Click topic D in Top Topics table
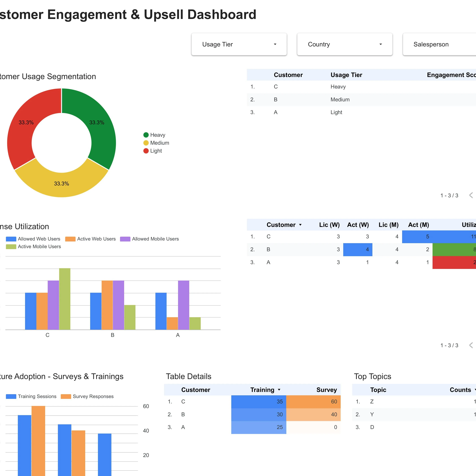The width and height of the screenshot is (476, 476). (372, 427)
